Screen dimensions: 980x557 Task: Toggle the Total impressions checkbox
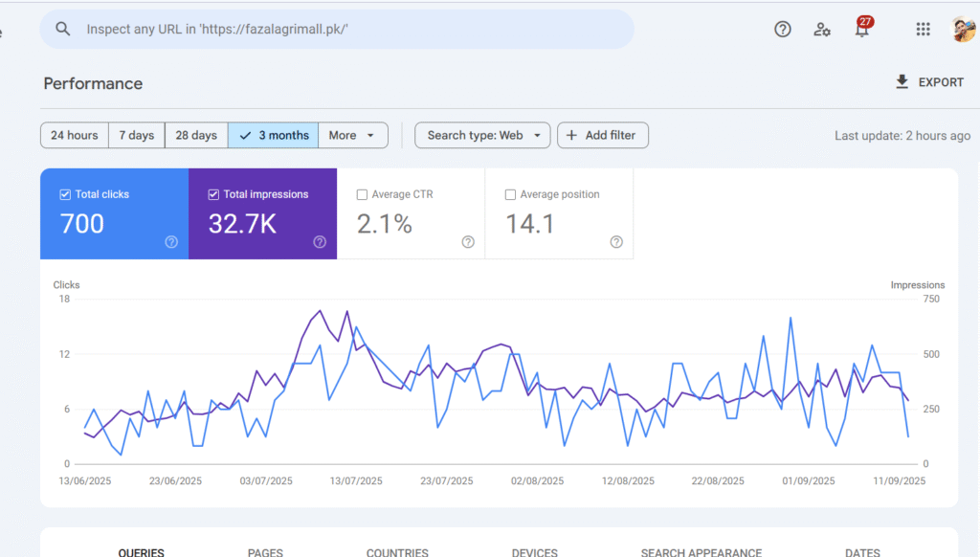(x=213, y=194)
